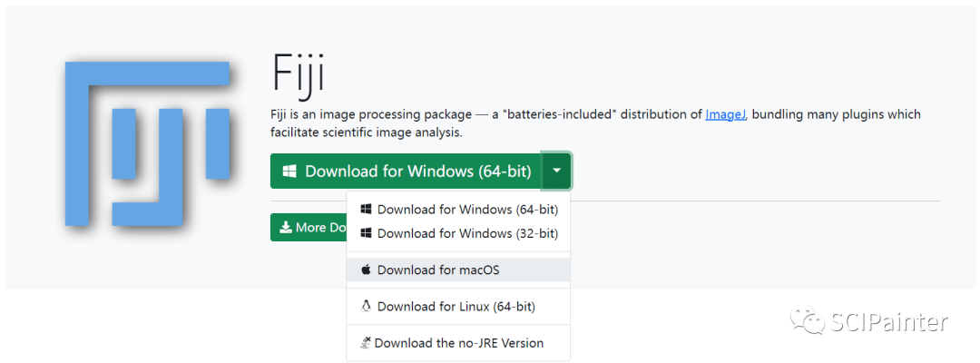Click the Java icon beside the no-JRE entry
The image size is (980, 363).
tap(365, 343)
